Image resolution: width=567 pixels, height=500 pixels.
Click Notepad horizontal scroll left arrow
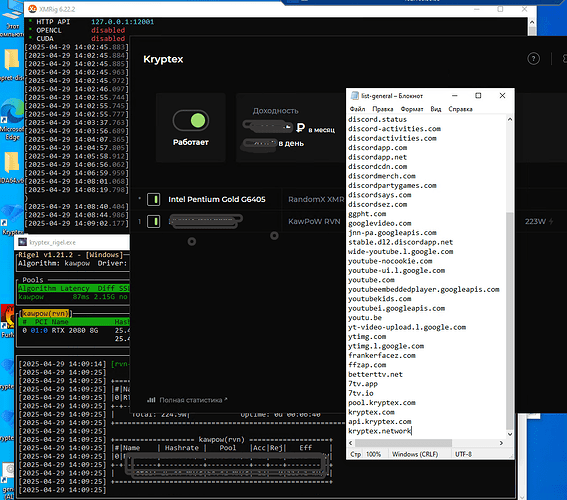(351, 443)
